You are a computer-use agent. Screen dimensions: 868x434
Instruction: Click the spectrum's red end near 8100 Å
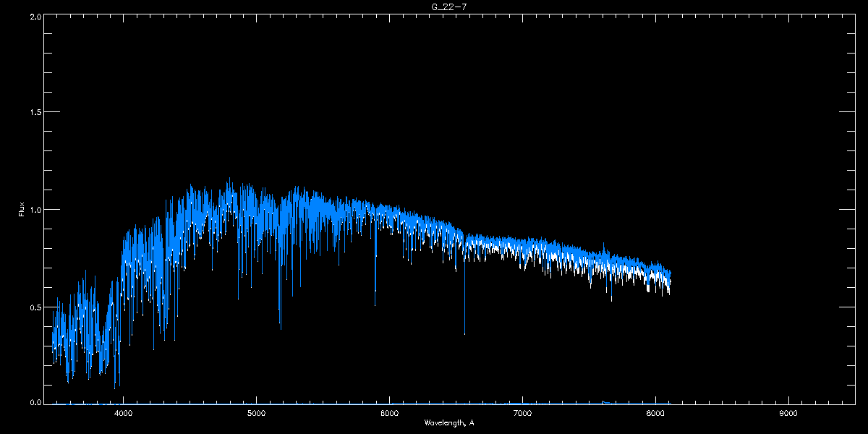(669, 278)
